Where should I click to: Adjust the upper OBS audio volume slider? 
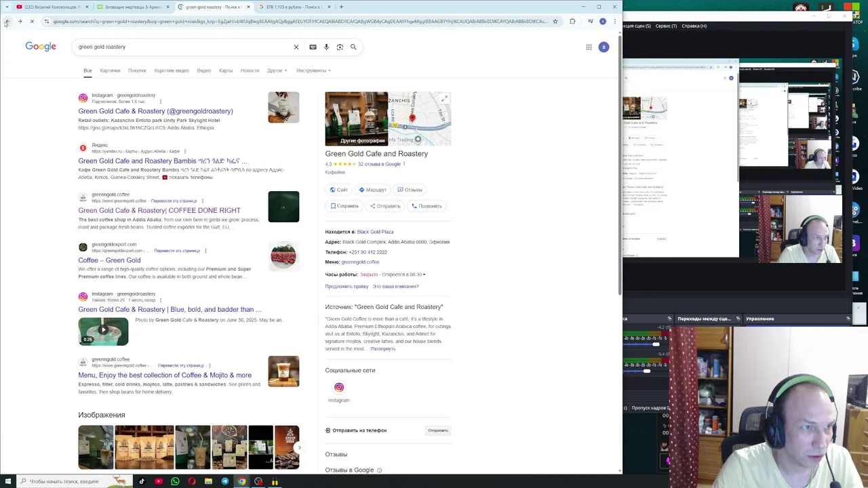click(656, 345)
